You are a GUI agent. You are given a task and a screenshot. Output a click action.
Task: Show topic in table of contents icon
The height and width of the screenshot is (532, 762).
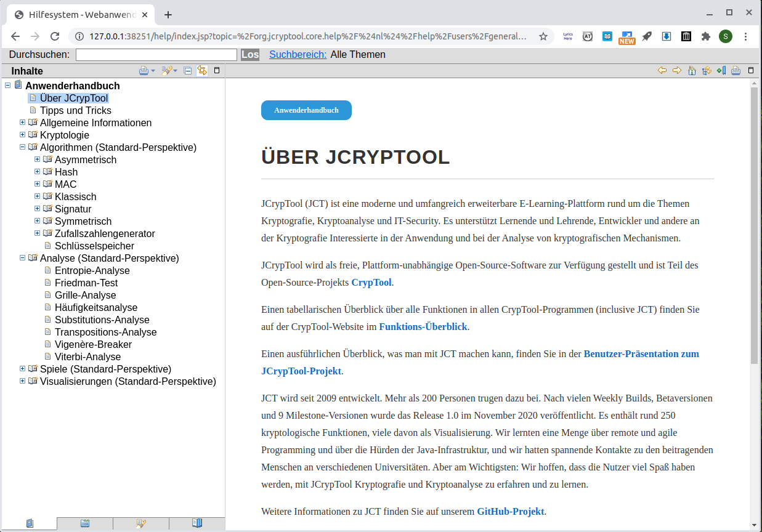pos(707,70)
